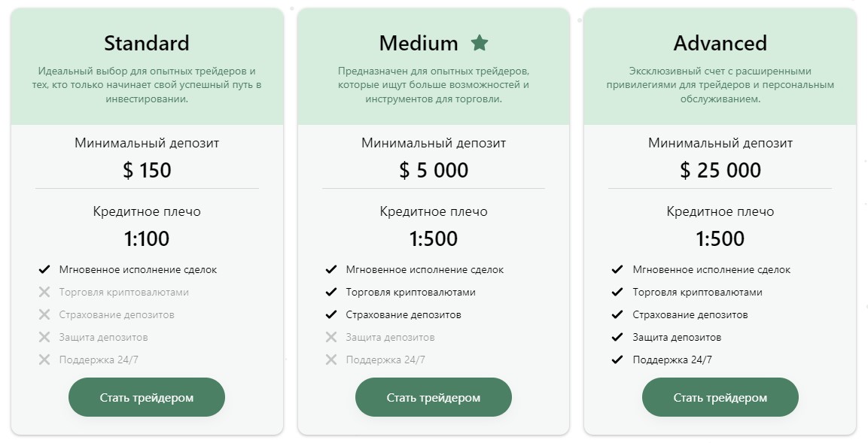Click the Medium plan title text

click(419, 44)
